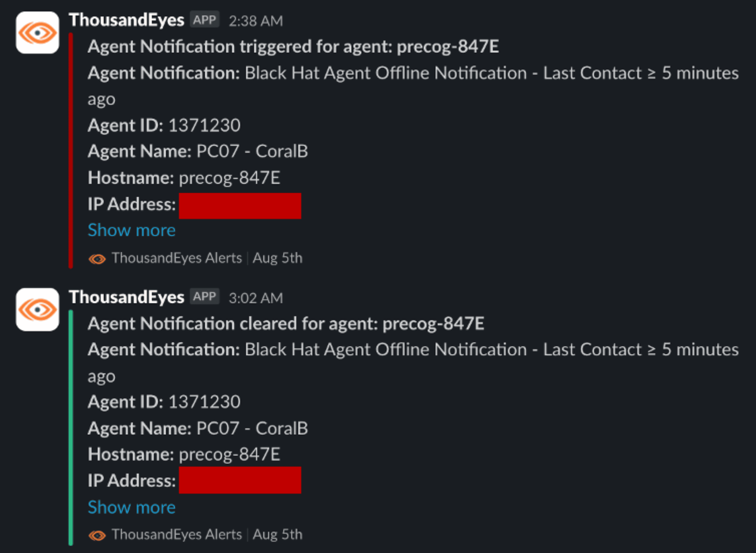The image size is (756, 553).
Task: Click the ThousandEyes app avatar on the 2:38 AM message
Action: [x=37, y=32]
